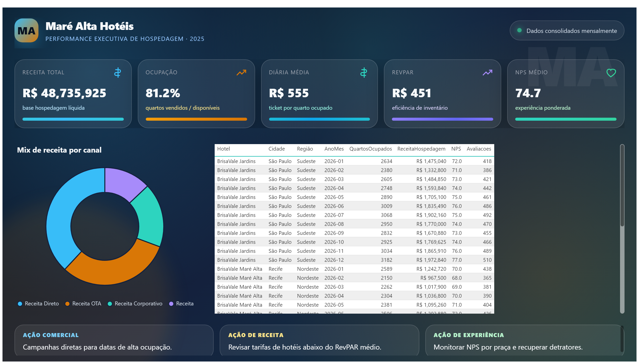
Task: Sort table by Hotel column header
Action: (223, 149)
